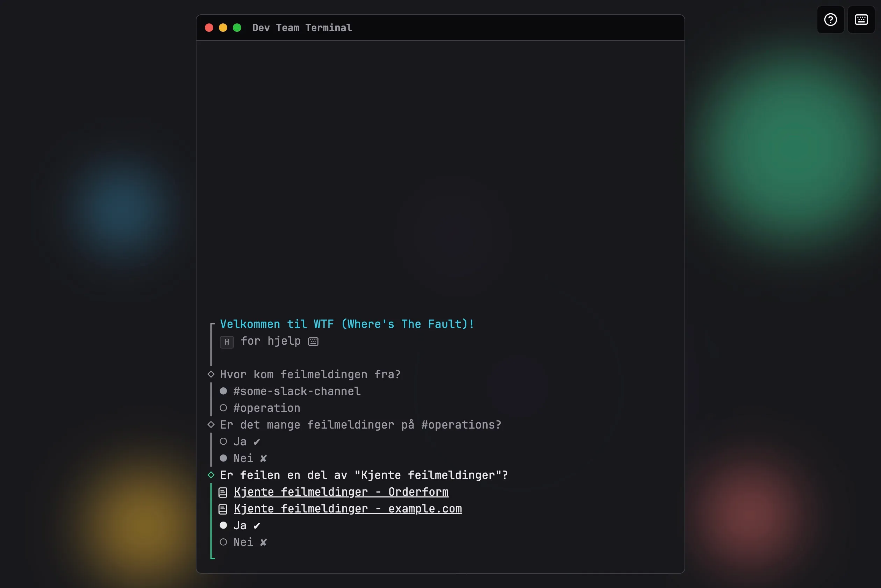Image resolution: width=881 pixels, height=588 pixels.
Task: Open keyboard shortcuts panel in top-right corner
Action: (x=861, y=20)
